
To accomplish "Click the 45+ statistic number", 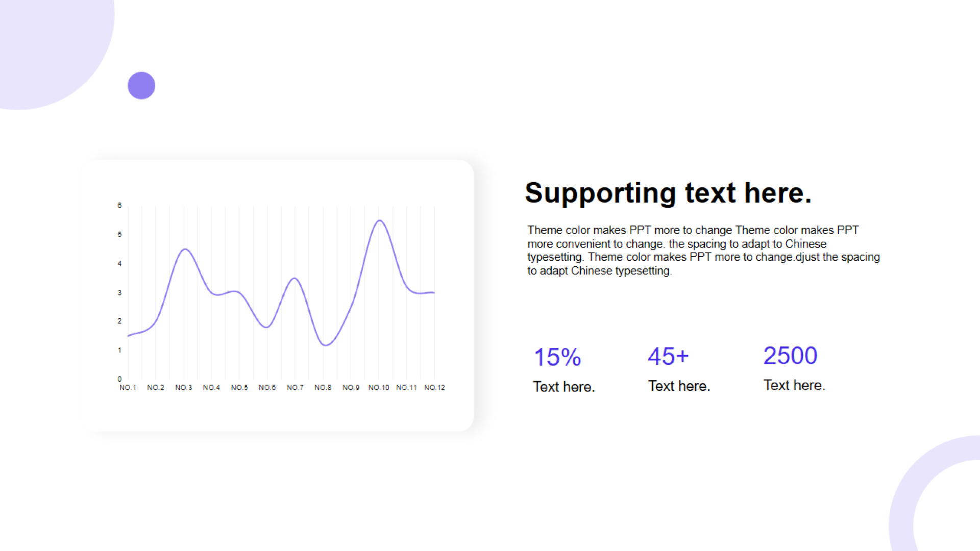I will (668, 356).
